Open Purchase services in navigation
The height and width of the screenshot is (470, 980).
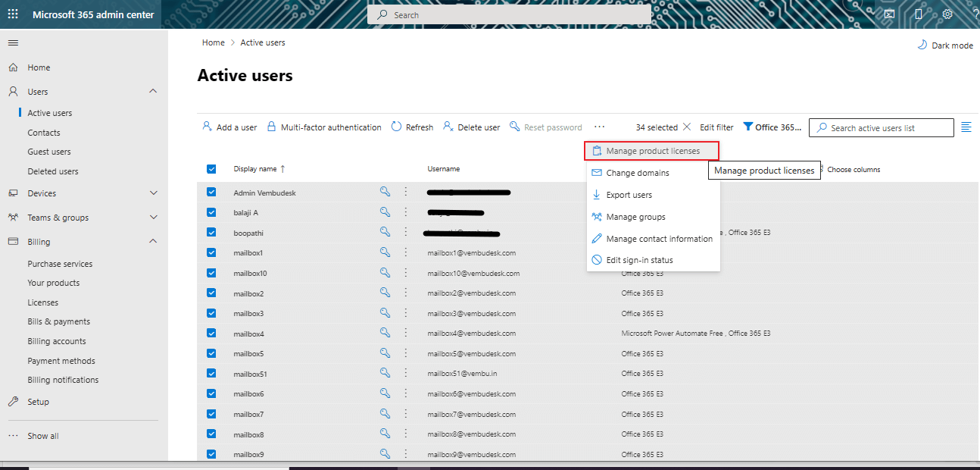(60, 264)
